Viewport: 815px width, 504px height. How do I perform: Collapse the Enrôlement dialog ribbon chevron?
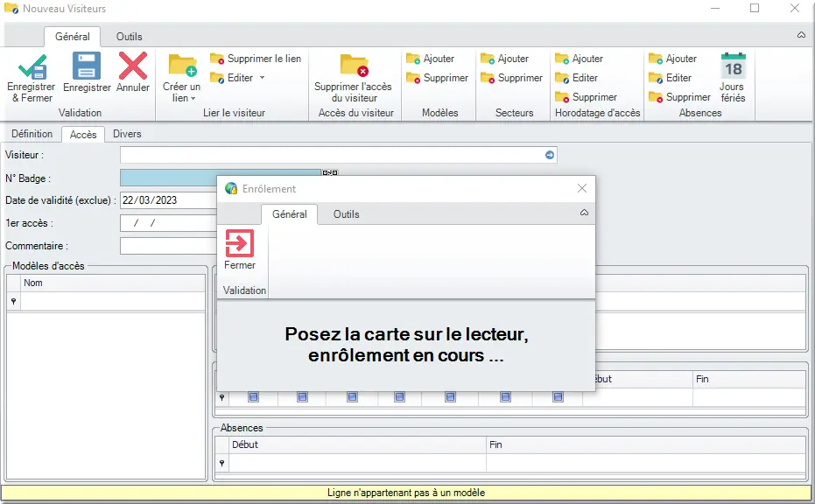[x=584, y=213]
